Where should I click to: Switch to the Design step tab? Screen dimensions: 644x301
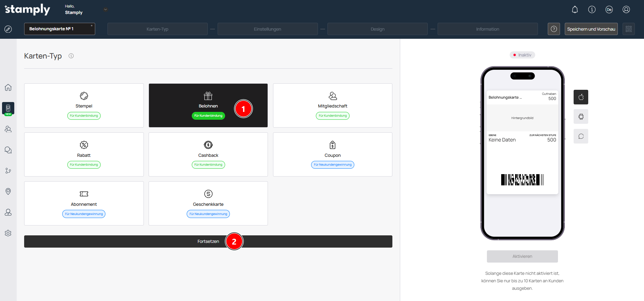(x=377, y=29)
